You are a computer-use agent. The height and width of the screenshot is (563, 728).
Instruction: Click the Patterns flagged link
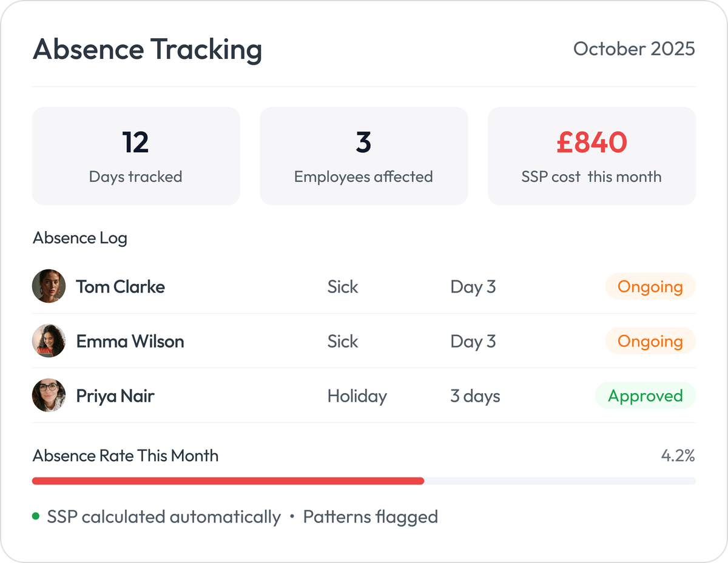[x=371, y=517]
